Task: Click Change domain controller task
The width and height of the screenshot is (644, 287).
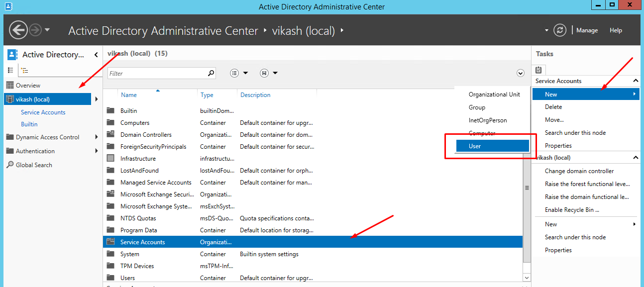Action: point(579,171)
